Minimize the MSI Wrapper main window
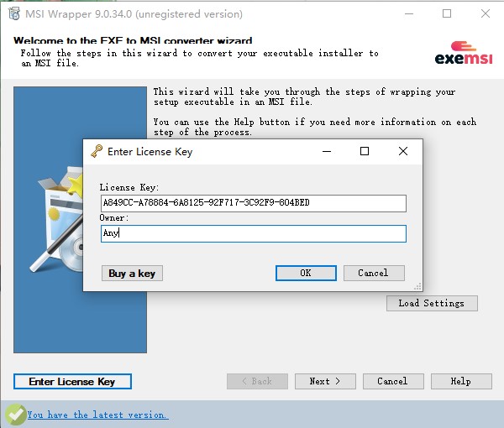 (409, 13)
